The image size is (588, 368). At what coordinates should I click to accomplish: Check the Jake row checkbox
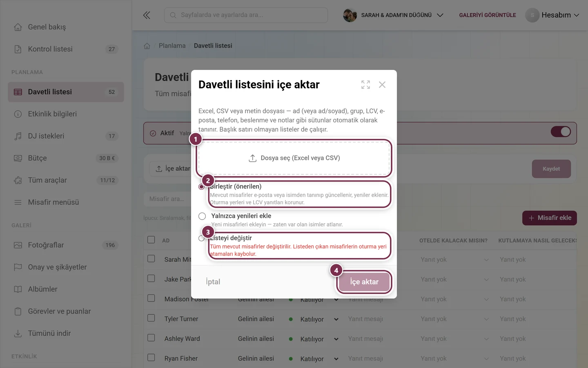[151, 278]
